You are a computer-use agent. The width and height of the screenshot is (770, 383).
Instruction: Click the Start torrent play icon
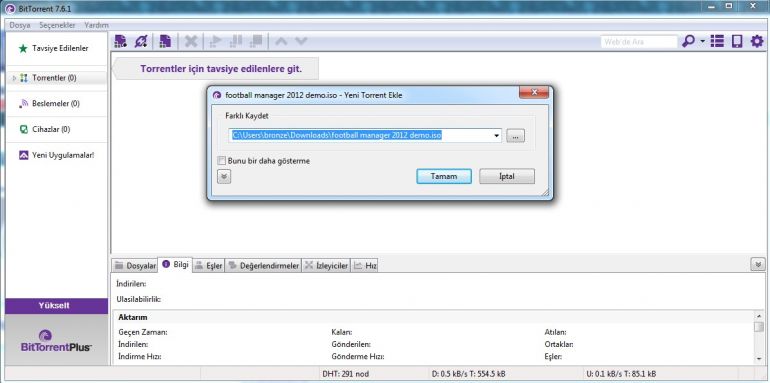click(215, 41)
